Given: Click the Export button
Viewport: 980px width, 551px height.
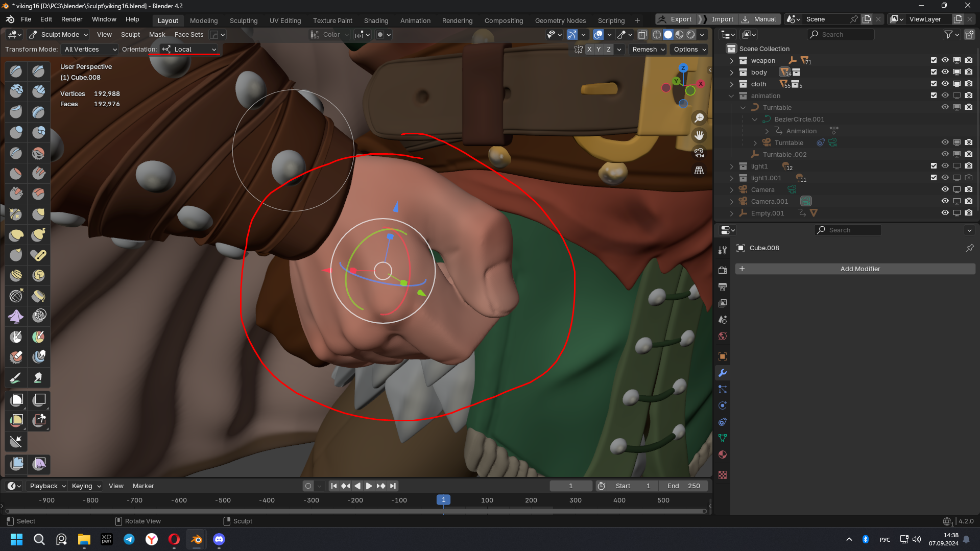Looking at the screenshot, I should click(x=675, y=19).
